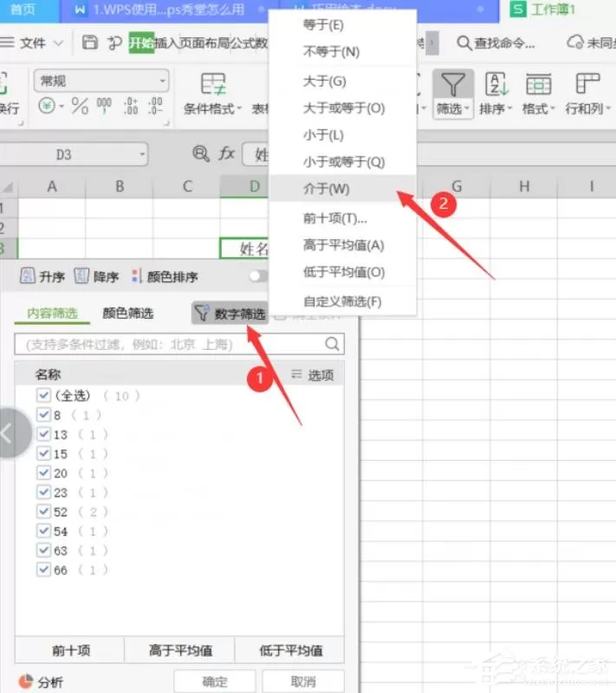Click the thousands separator 000 icon
The width and height of the screenshot is (616, 693).
(104, 106)
